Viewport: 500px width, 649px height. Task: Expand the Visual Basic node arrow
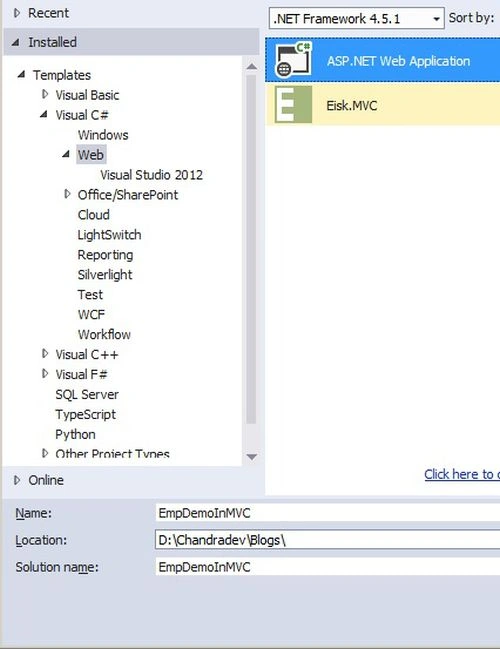pos(45,94)
